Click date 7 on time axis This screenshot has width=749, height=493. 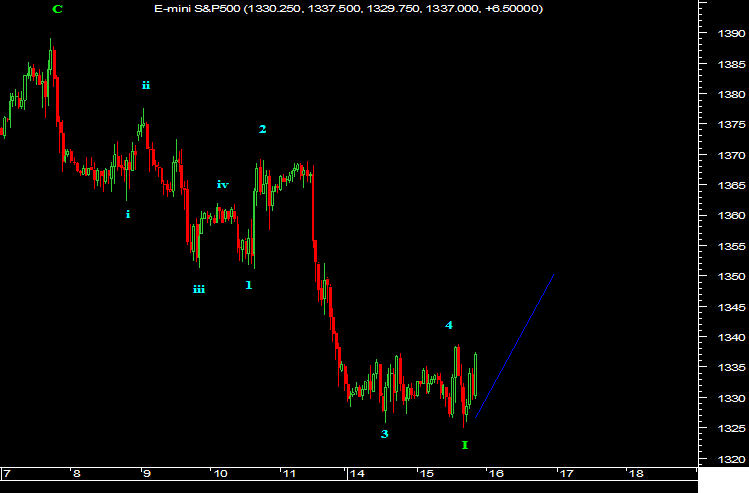(7, 474)
